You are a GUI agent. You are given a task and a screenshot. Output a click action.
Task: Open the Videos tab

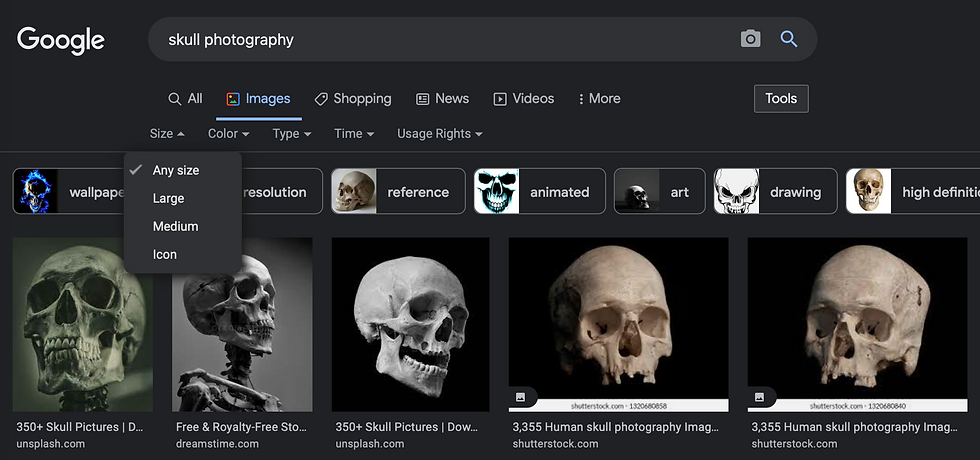tap(524, 99)
